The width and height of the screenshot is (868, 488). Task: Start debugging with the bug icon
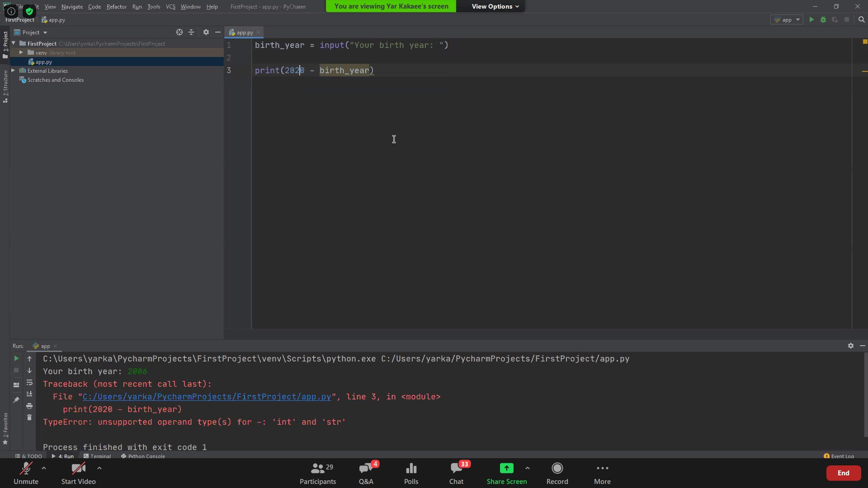(x=823, y=20)
